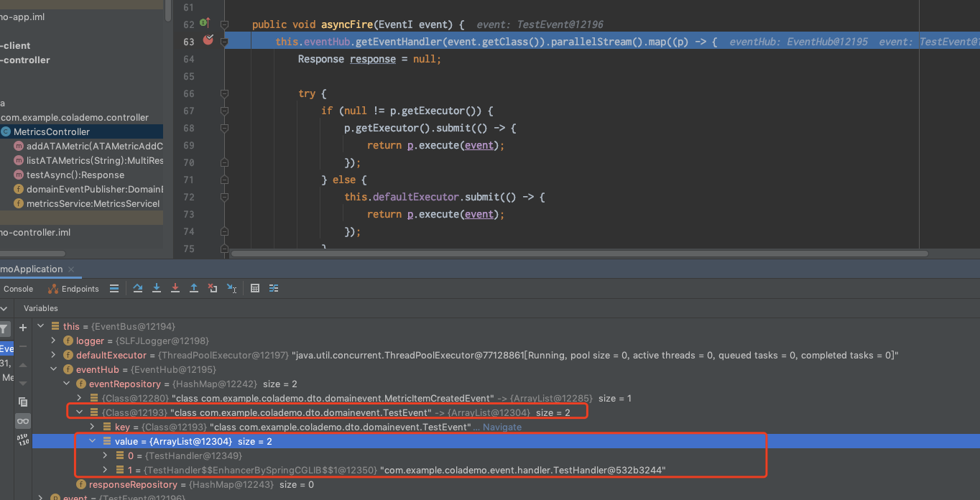980x500 pixels.
Task: Click the logger field icon in Variables
Action: [x=68, y=341]
